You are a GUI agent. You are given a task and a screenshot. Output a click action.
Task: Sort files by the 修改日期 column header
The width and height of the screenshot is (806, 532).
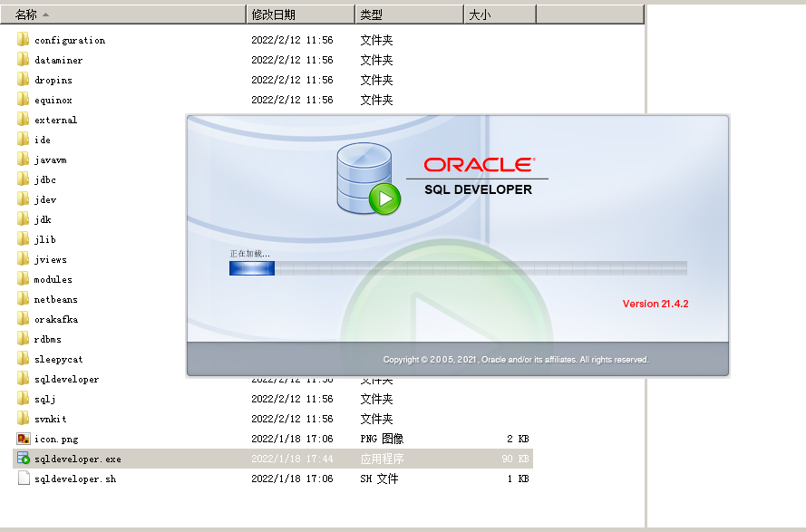click(299, 13)
